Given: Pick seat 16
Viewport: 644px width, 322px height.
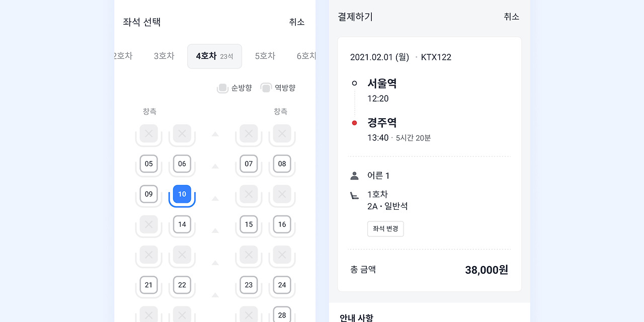Looking at the screenshot, I should pos(282,224).
